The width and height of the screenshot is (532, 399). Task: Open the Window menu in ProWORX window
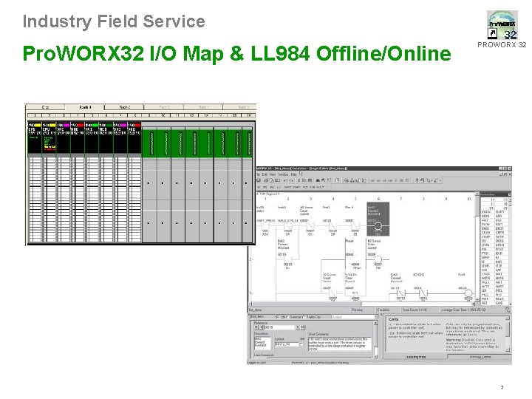(x=283, y=174)
